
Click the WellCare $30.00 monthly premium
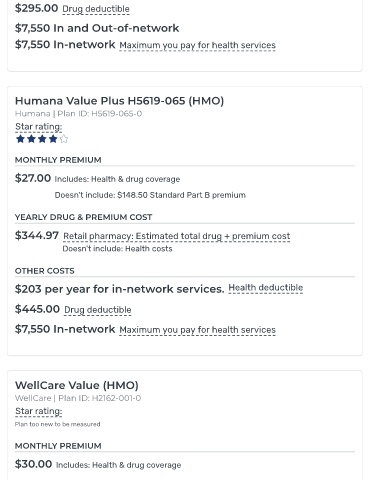tap(33, 464)
